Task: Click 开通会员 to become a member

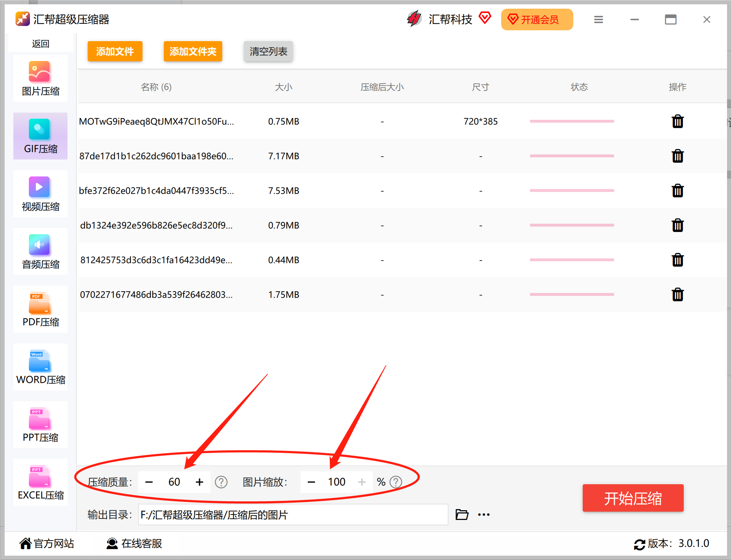Action: [537, 19]
